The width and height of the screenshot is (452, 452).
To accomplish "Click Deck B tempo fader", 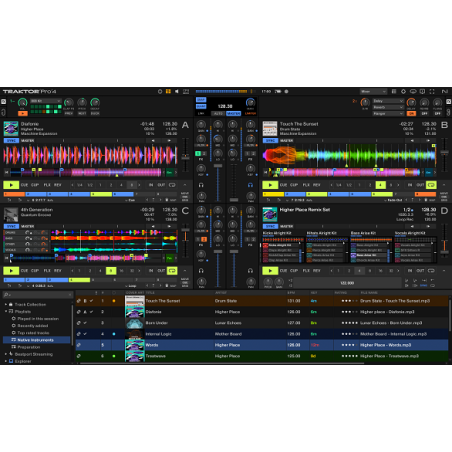I will [444, 152].
